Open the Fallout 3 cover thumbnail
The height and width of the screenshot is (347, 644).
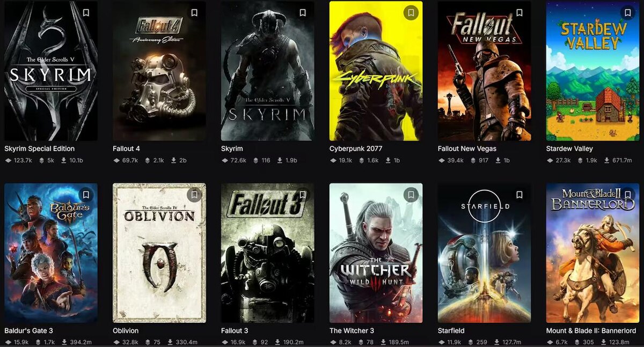(267, 253)
